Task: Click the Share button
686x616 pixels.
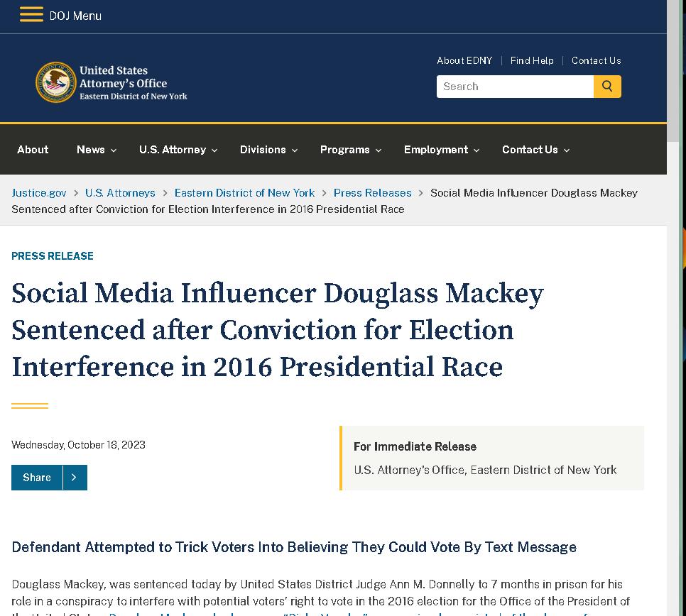Action: coord(37,478)
